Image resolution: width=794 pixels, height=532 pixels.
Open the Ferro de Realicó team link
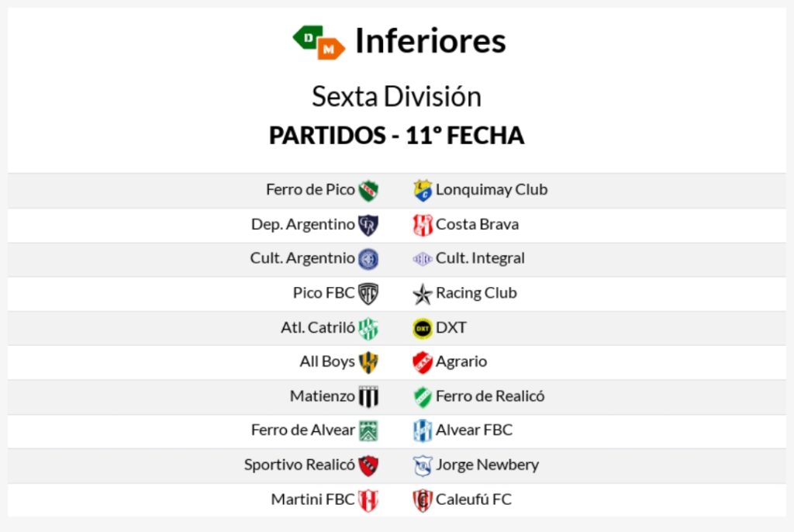click(x=490, y=396)
